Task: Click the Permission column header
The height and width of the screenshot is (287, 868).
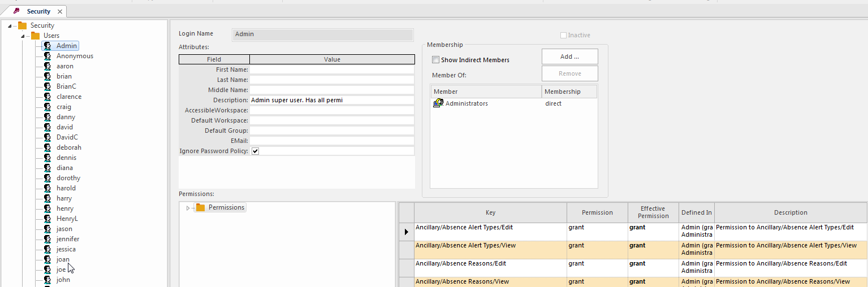Action: pos(597,212)
